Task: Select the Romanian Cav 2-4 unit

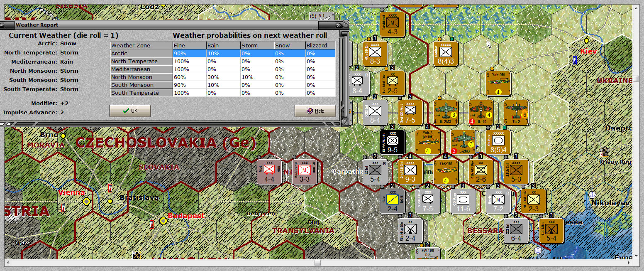Action: pyautogui.click(x=393, y=201)
